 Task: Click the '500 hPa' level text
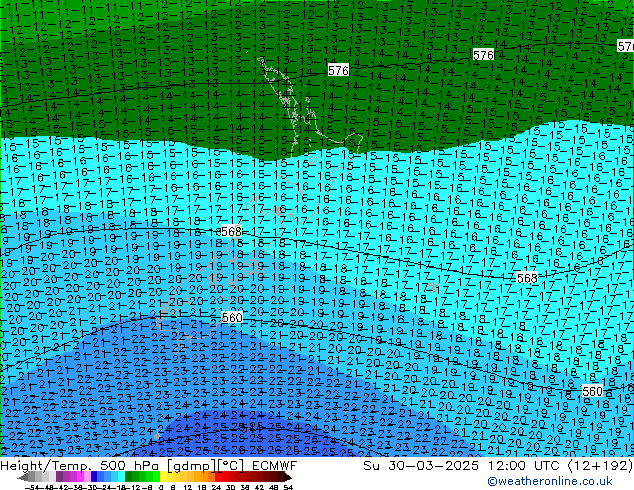(x=131, y=466)
